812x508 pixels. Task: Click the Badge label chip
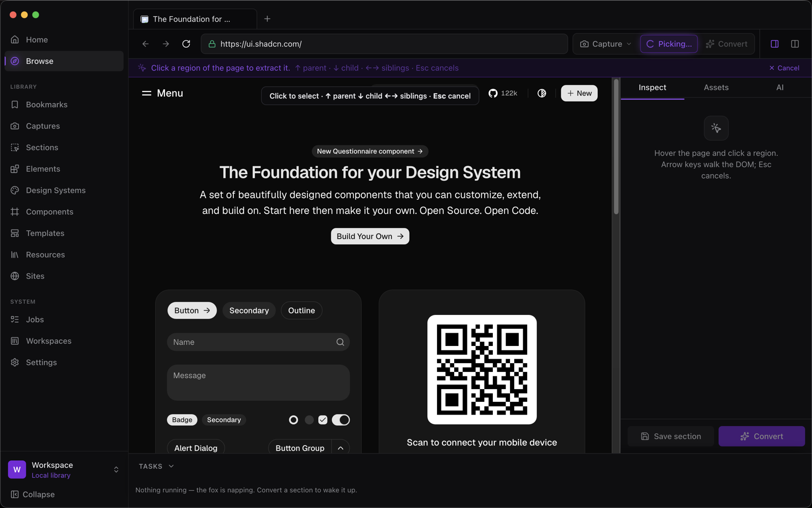coord(182,420)
